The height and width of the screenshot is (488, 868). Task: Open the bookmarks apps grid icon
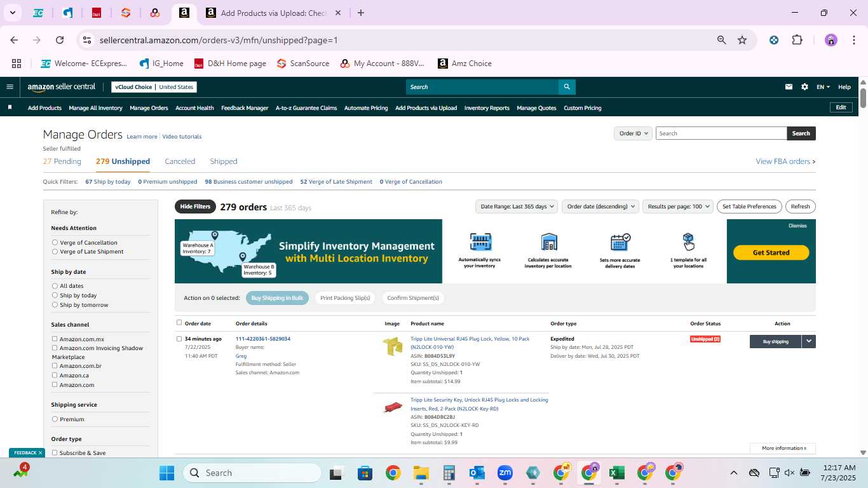[17, 64]
